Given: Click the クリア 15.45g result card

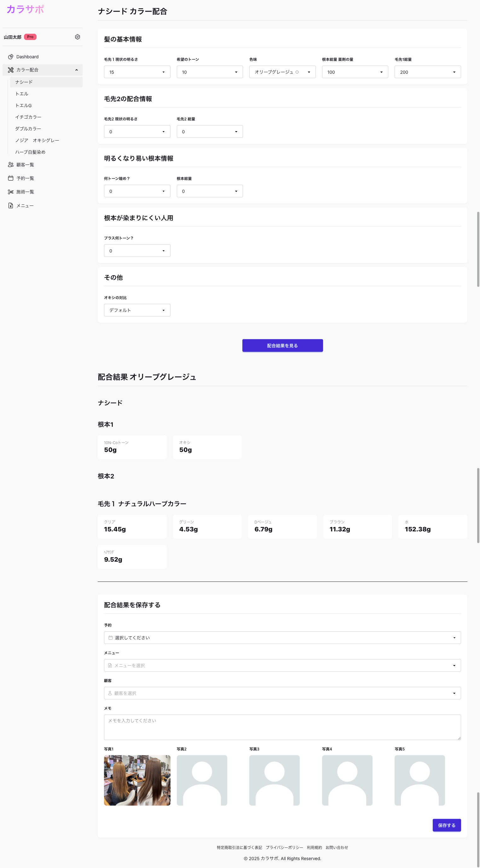Looking at the screenshot, I should pyautogui.click(x=132, y=526).
